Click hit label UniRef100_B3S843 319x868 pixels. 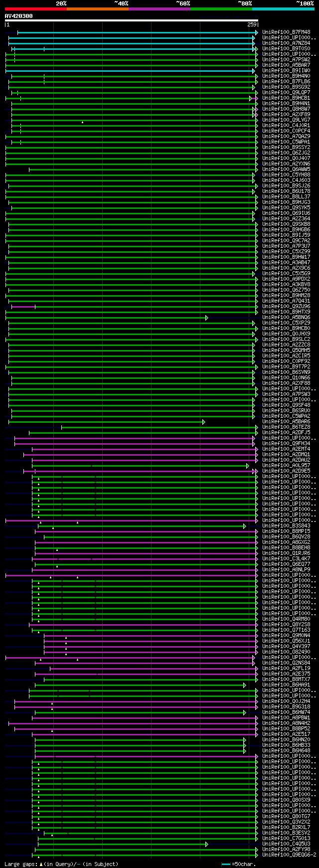click(x=286, y=526)
